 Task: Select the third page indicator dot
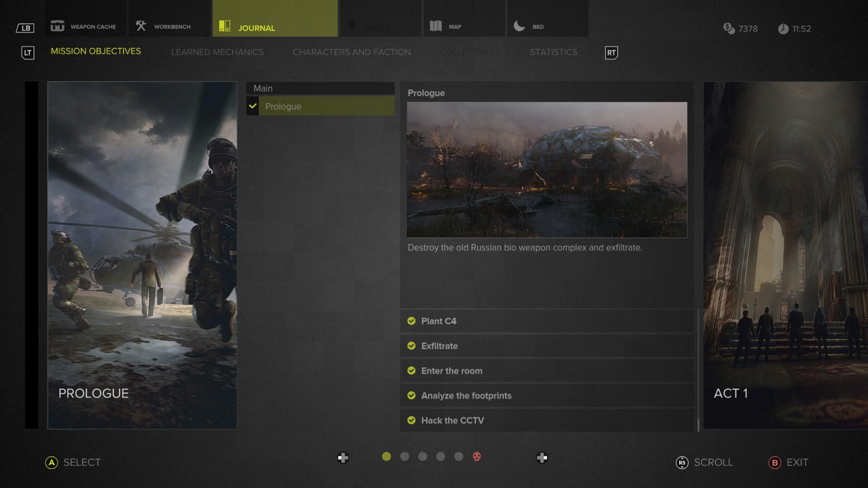pos(423,457)
